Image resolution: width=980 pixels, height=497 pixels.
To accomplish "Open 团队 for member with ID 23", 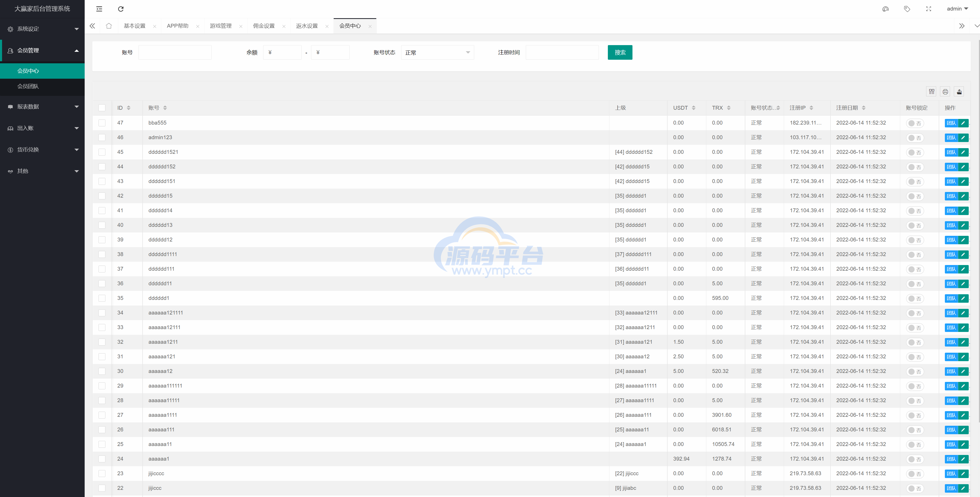I will tap(951, 474).
